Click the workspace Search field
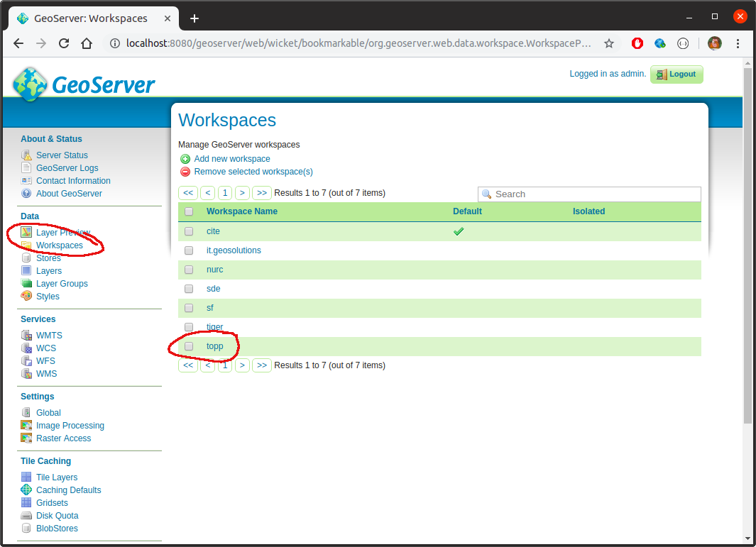756x547 pixels. click(589, 194)
